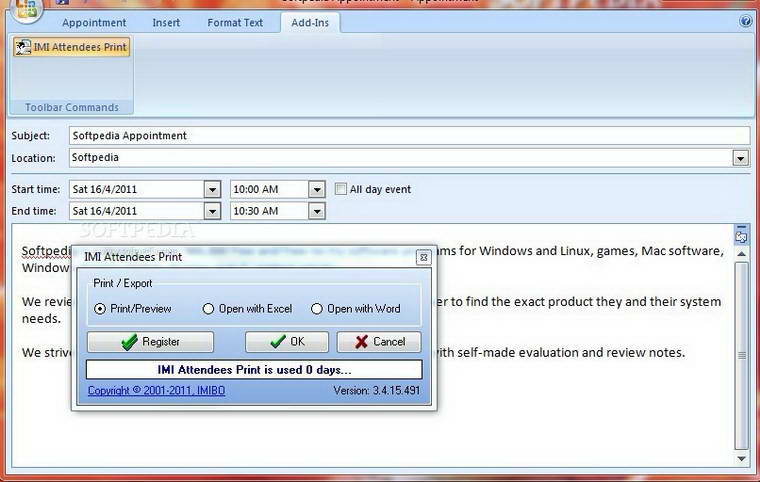Click the Print / Export group label
This screenshot has height=482, width=760.
(x=123, y=283)
